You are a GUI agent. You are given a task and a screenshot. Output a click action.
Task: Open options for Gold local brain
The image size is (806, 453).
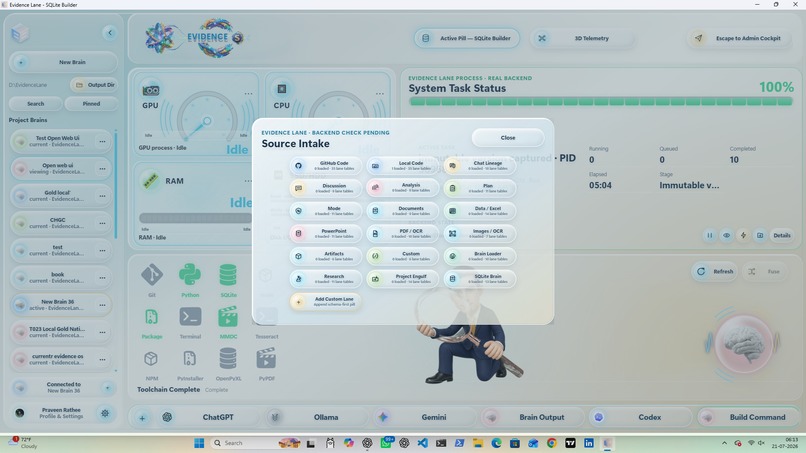tap(102, 196)
